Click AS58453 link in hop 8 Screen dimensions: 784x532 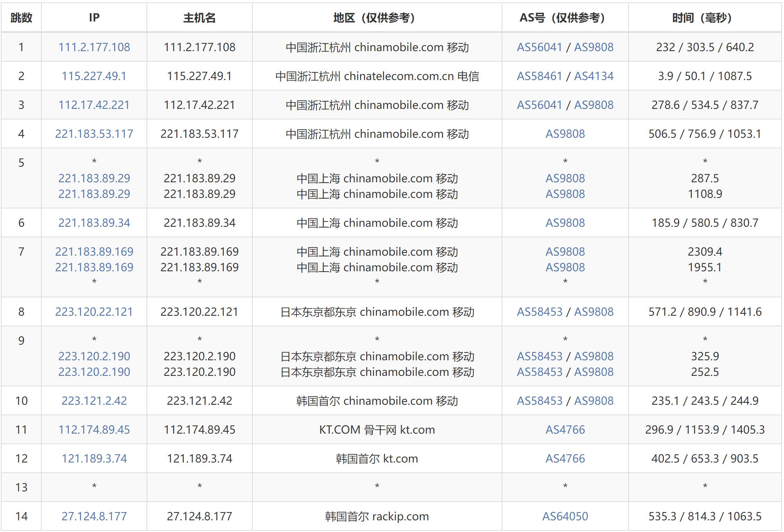tap(539, 312)
